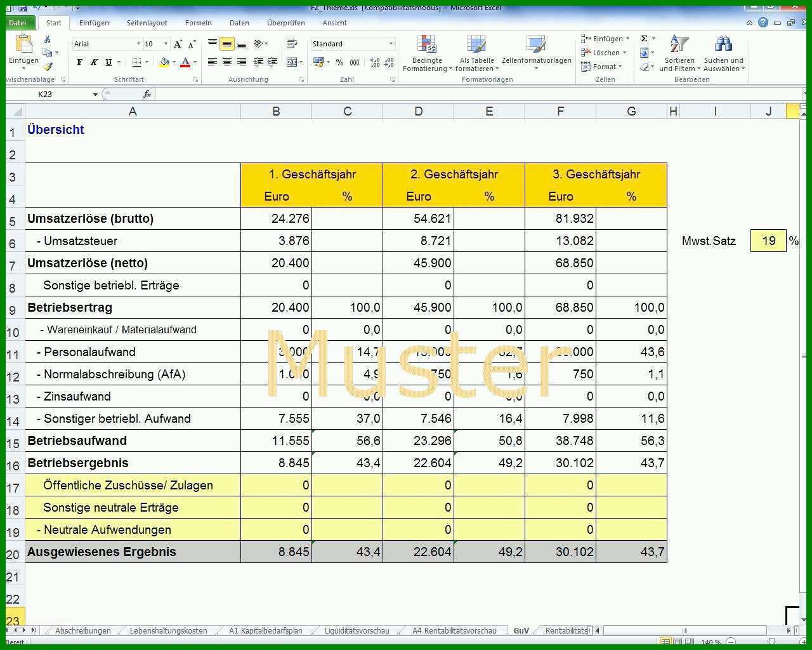The image size is (812, 650).
Task: Click the Einfügen paste clipboard icon
Action: (23, 44)
